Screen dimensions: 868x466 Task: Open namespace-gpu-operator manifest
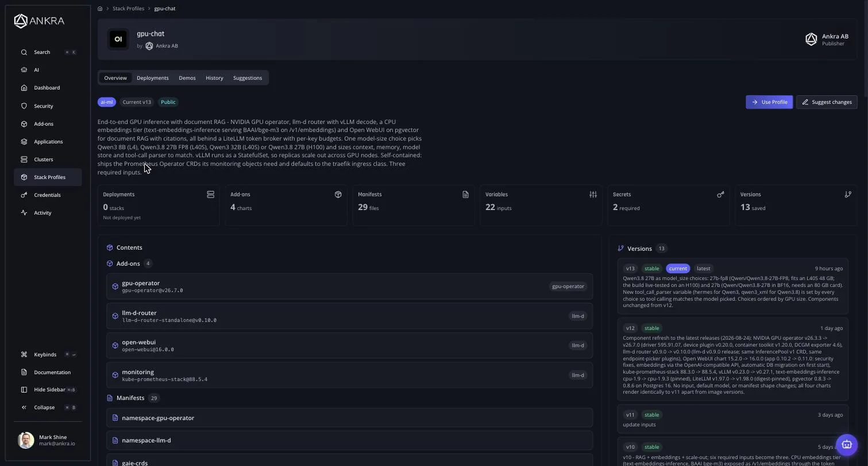click(x=349, y=418)
